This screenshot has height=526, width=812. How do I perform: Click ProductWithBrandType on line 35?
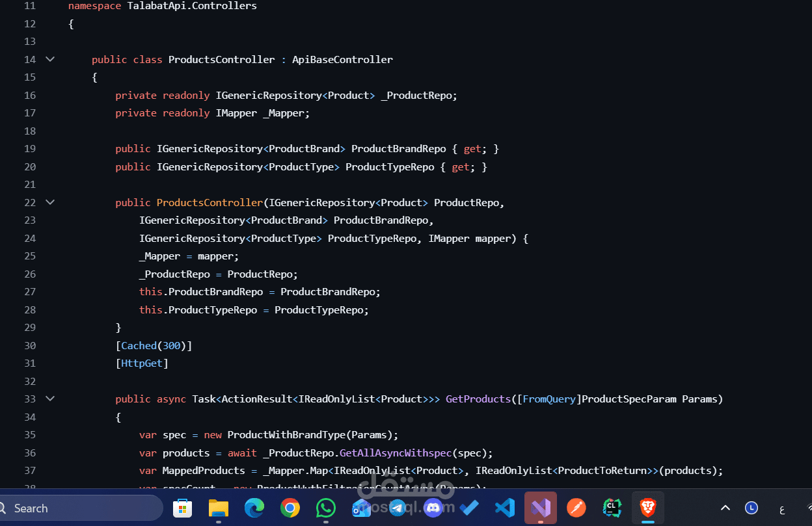(286, 434)
